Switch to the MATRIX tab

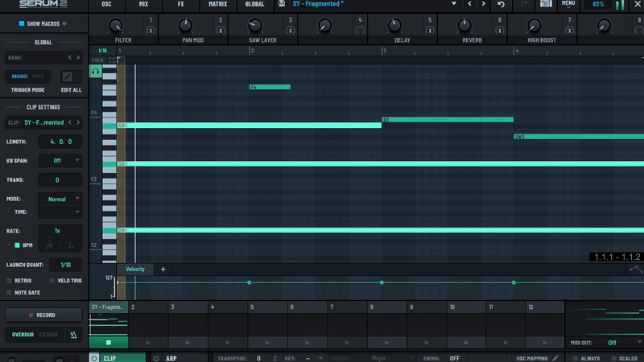pos(217,4)
